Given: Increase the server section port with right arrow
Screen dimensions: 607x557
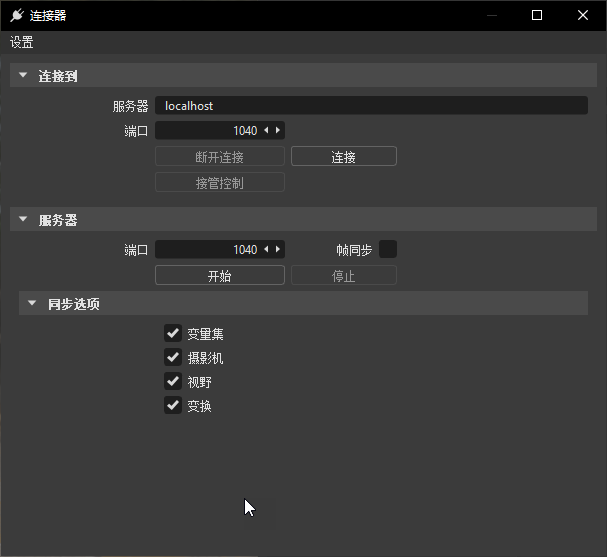Looking at the screenshot, I should pyautogui.click(x=278, y=249).
